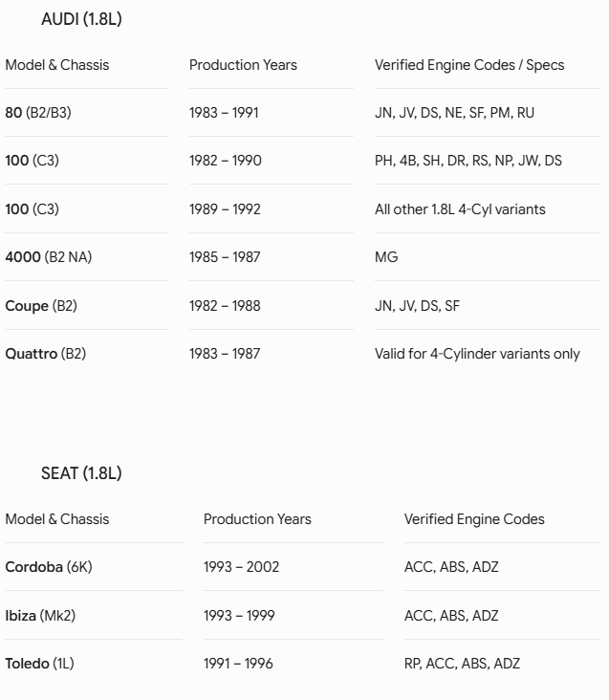The image size is (609, 700).
Task: Select the Audi Production Years column header
Action: tap(243, 65)
